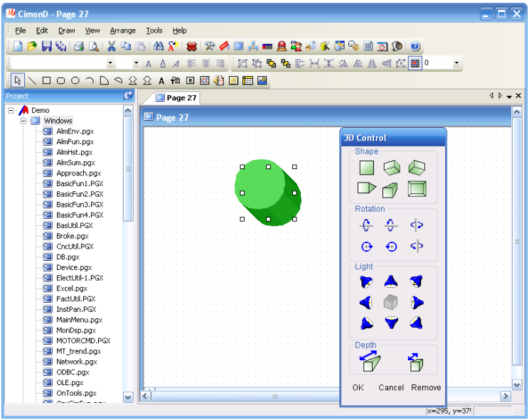Choose the picture-frame shape in 3D Control
This screenshot has width=529, height=420.
coord(417,189)
